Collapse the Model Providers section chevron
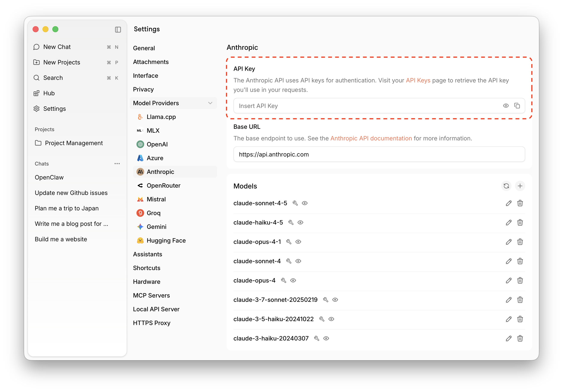This screenshot has height=392, width=563. (210, 103)
